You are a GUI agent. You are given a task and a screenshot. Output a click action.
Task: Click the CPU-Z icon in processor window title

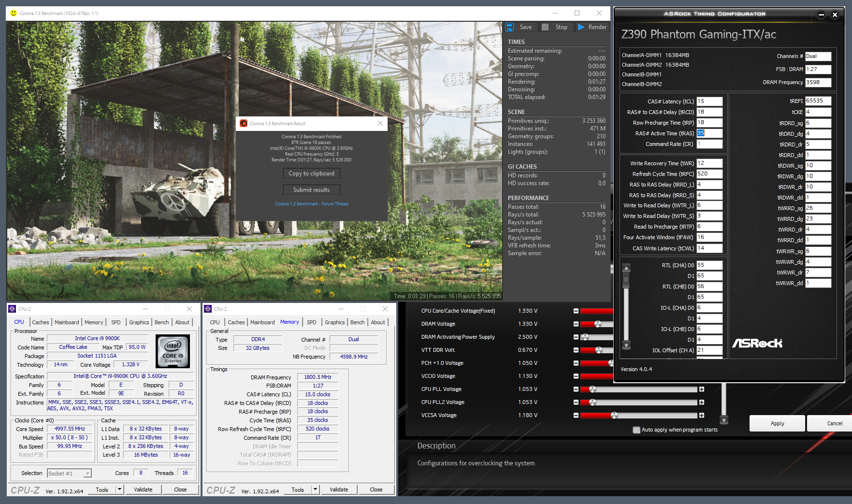[x=13, y=309]
